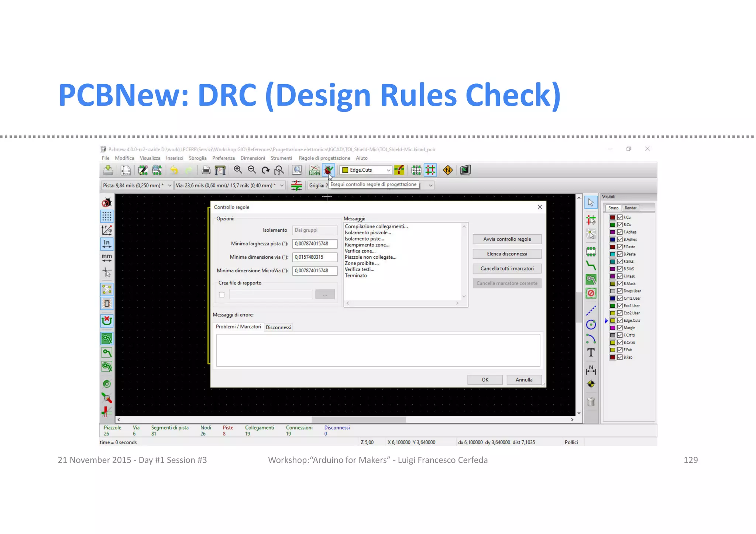This screenshot has width=756, height=534.
Task: Switch to the Disconnessi tab
Action: point(278,327)
